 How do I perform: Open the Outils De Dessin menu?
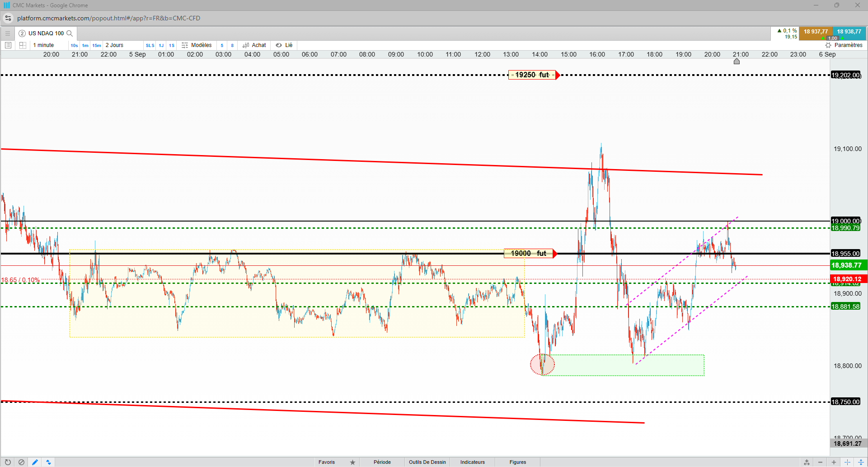(427, 462)
